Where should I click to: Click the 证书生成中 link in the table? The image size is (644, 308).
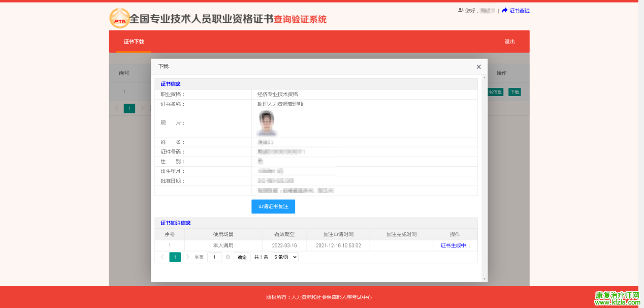(455, 245)
